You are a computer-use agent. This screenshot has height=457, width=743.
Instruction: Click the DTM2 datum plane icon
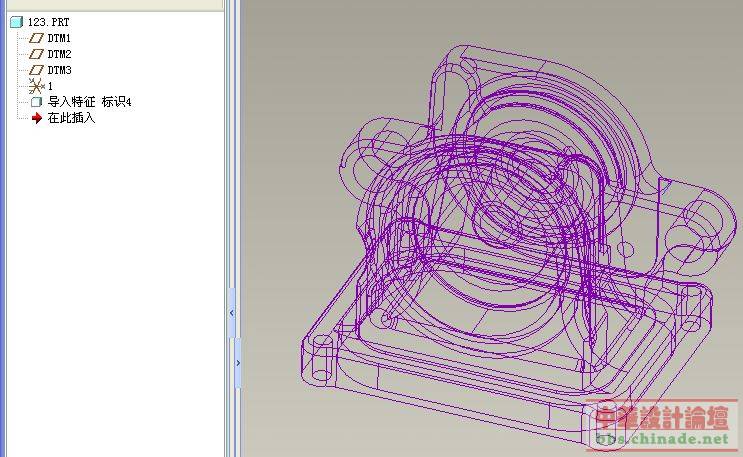[37, 54]
